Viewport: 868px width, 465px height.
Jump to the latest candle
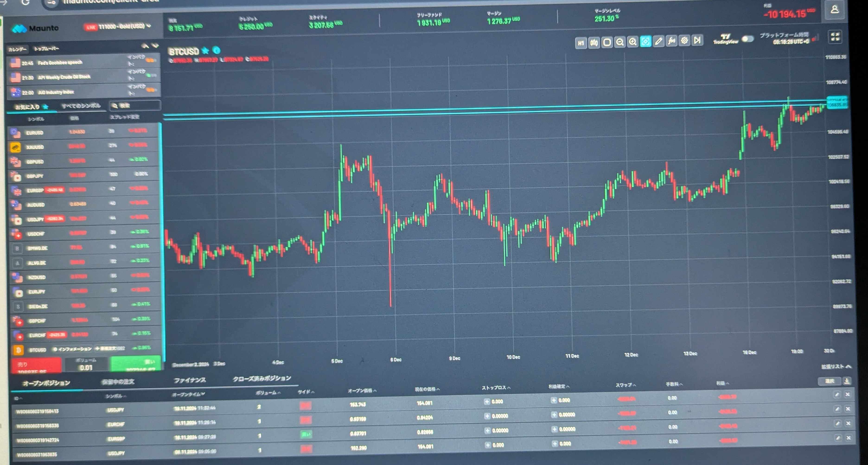tap(697, 40)
